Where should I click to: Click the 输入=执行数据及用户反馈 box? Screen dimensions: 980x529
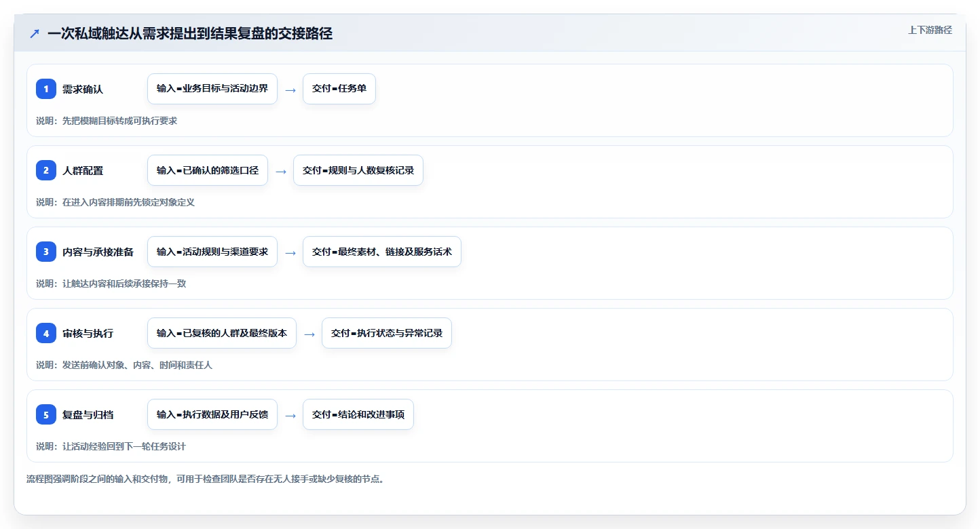pos(212,414)
